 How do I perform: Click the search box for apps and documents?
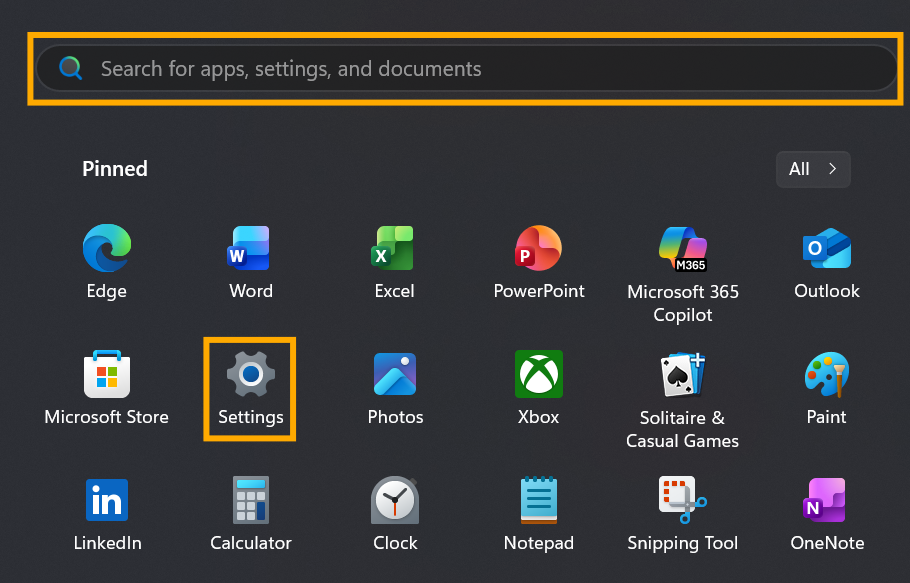[467, 68]
